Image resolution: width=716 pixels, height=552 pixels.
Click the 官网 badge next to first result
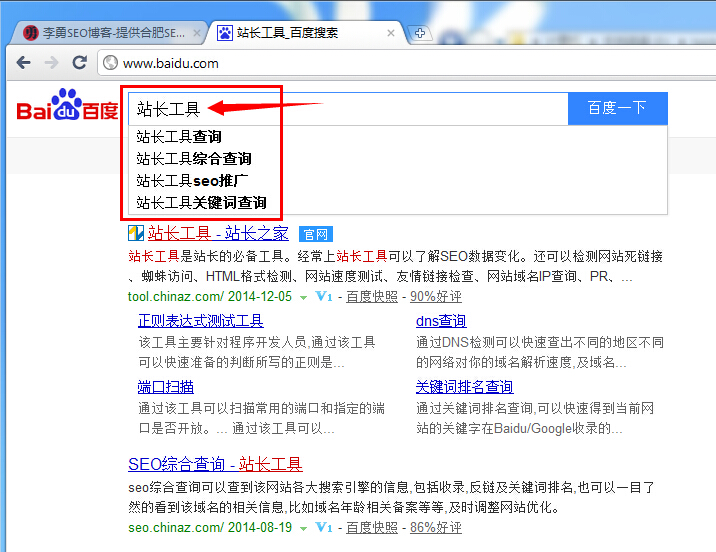click(x=316, y=234)
